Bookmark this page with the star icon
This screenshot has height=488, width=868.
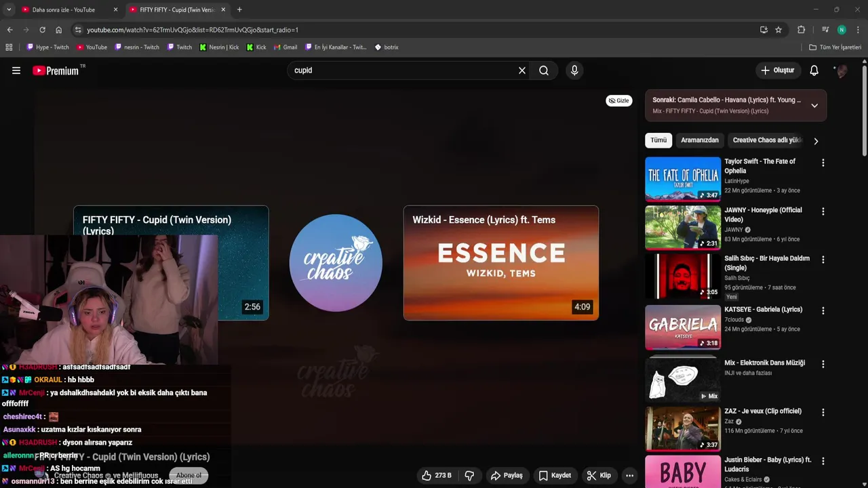coord(778,30)
